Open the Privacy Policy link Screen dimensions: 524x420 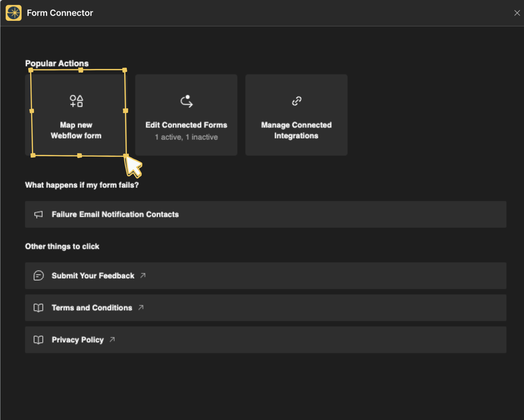(x=78, y=340)
